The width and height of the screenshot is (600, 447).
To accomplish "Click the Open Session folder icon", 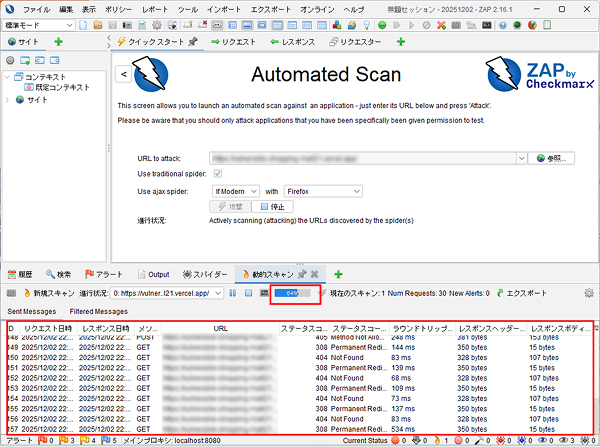I will pyautogui.click(x=98, y=25).
